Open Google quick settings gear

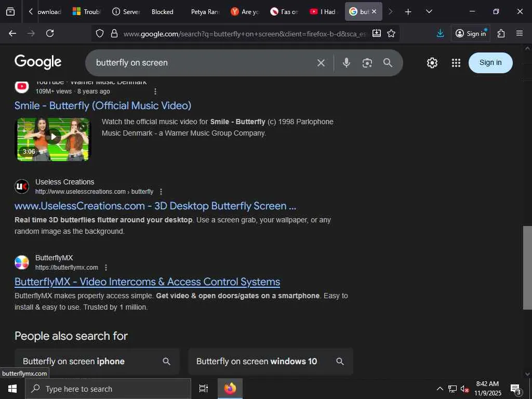[432, 63]
